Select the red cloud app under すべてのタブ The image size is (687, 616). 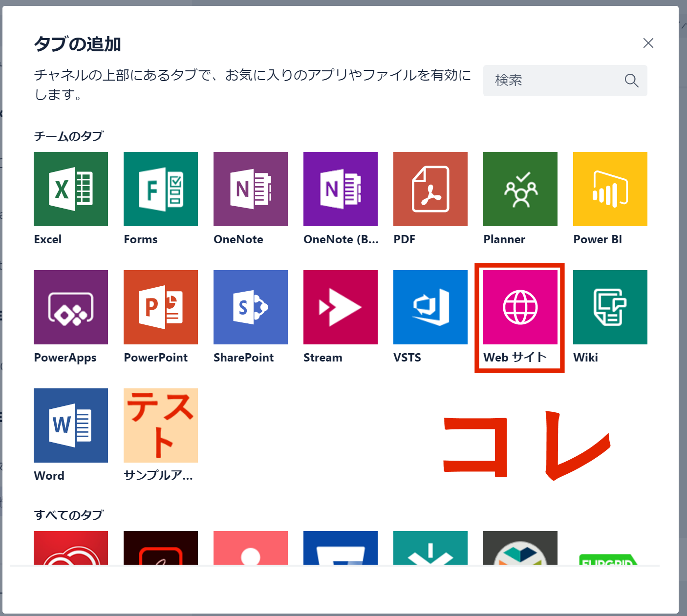click(71, 548)
